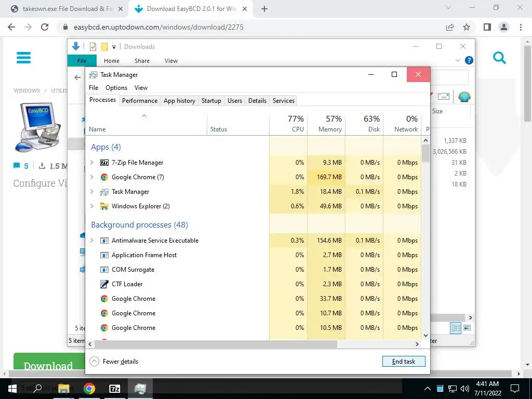The height and width of the screenshot is (399, 532).
Task: Open the Chrome profile avatar
Action: coord(504,27)
